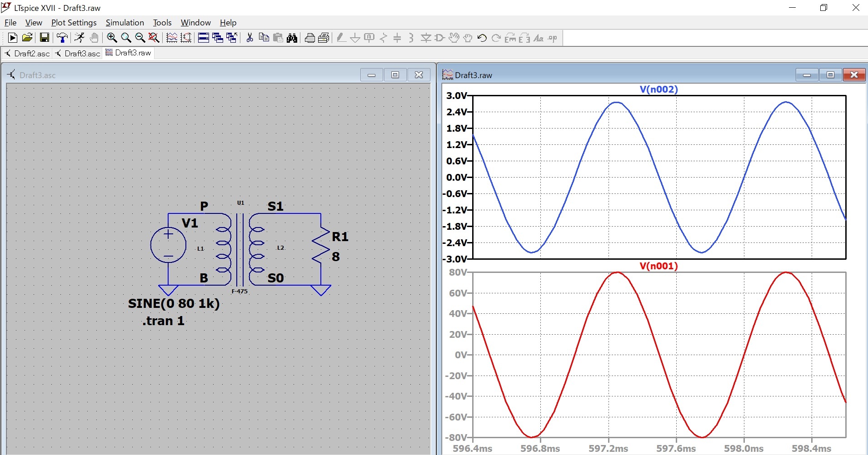Open the Simulation menu
This screenshot has width=868, height=455.
pyautogui.click(x=125, y=23)
